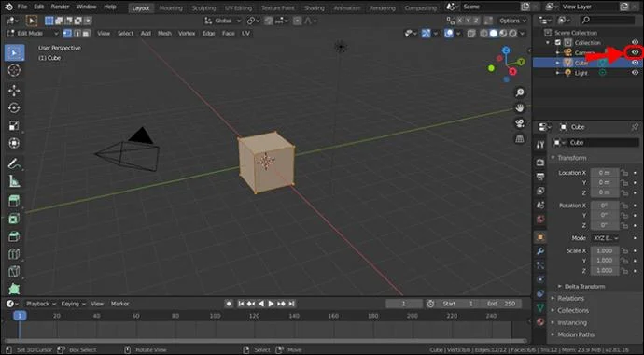Select the Bevel tool
The image size is (644, 355).
click(x=14, y=236)
